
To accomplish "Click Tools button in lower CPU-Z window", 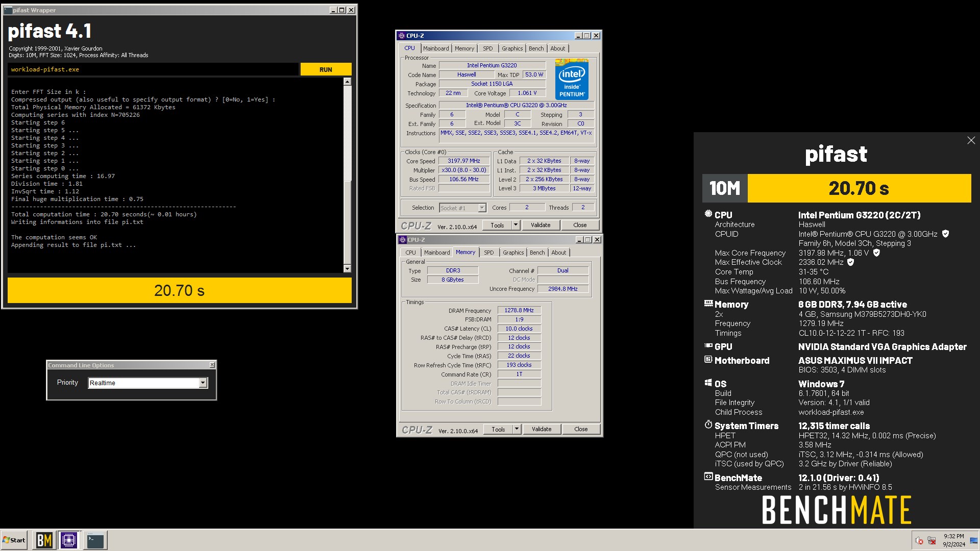I will 498,429.
